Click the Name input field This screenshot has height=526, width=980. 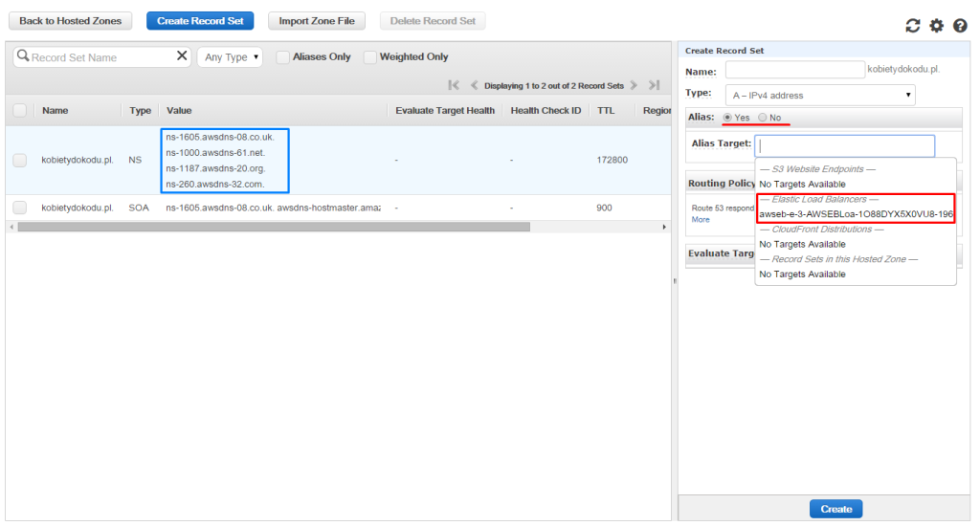(x=795, y=70)
